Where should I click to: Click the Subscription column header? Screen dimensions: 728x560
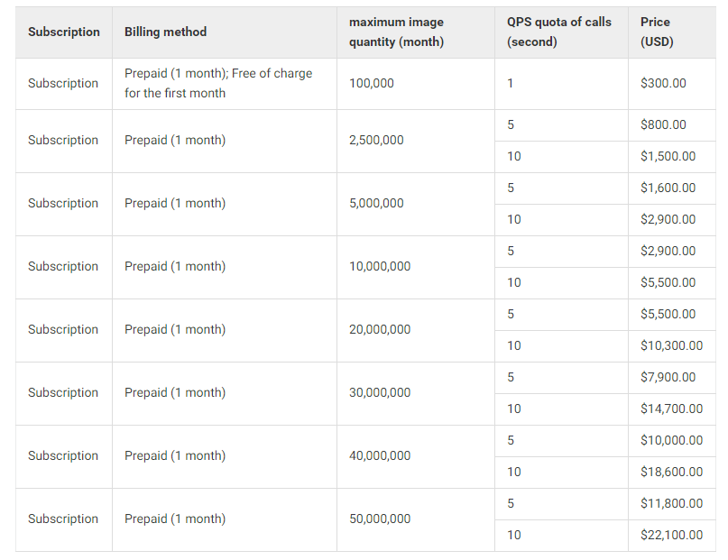[x=64, y=32]
